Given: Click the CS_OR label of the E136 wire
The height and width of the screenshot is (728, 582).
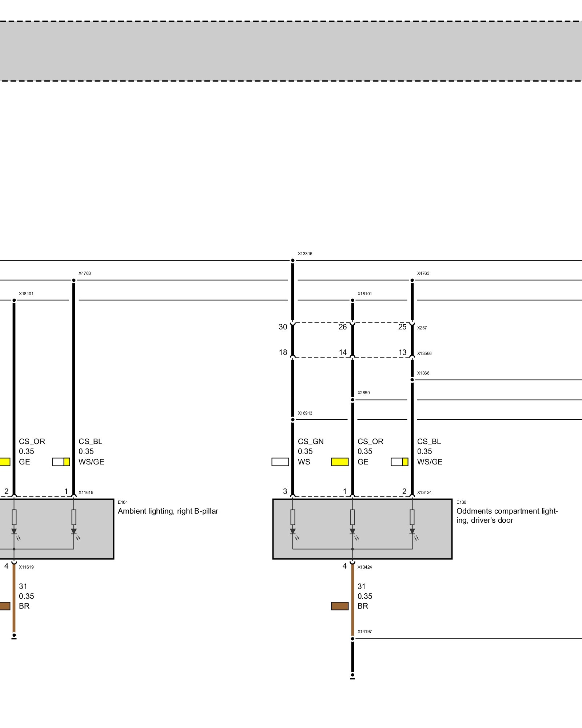Looking at the screenshot, I should click(x=370, y=442).
